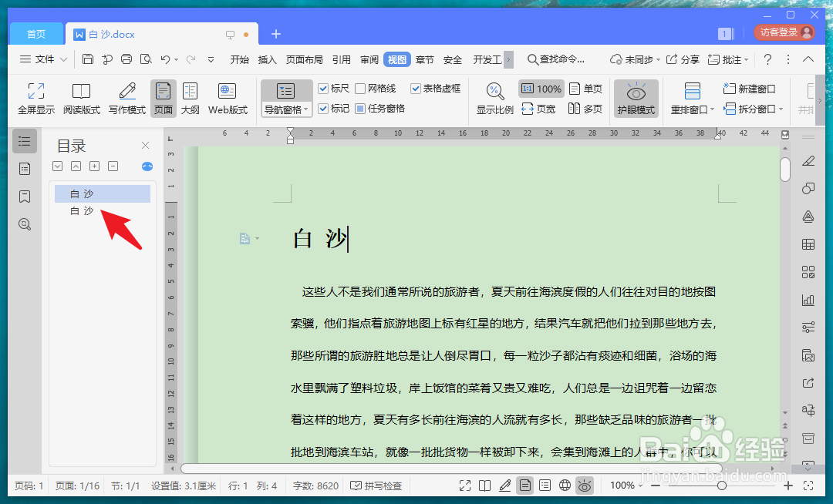833x504 pixels.
Task: Toggle eye protection mode (护眼模式)
Action: 636,99
